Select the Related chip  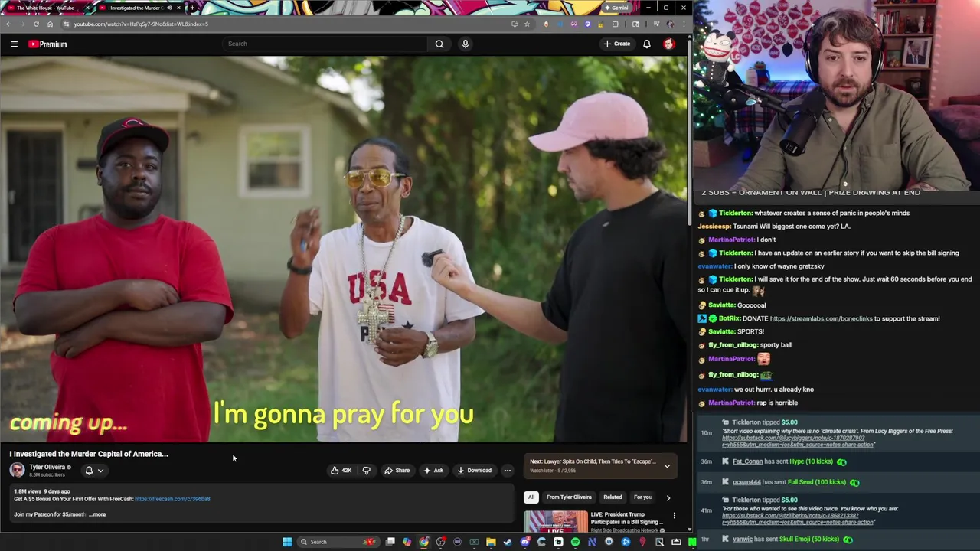point(612,497)
